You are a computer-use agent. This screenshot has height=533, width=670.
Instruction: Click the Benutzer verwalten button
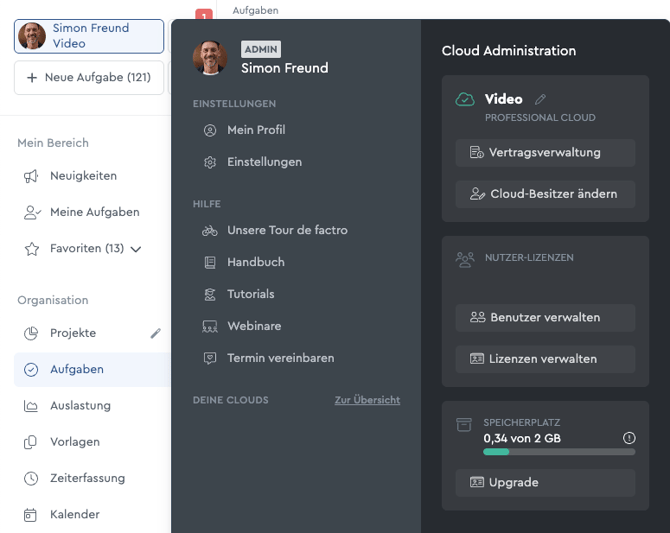coord(545,318)
